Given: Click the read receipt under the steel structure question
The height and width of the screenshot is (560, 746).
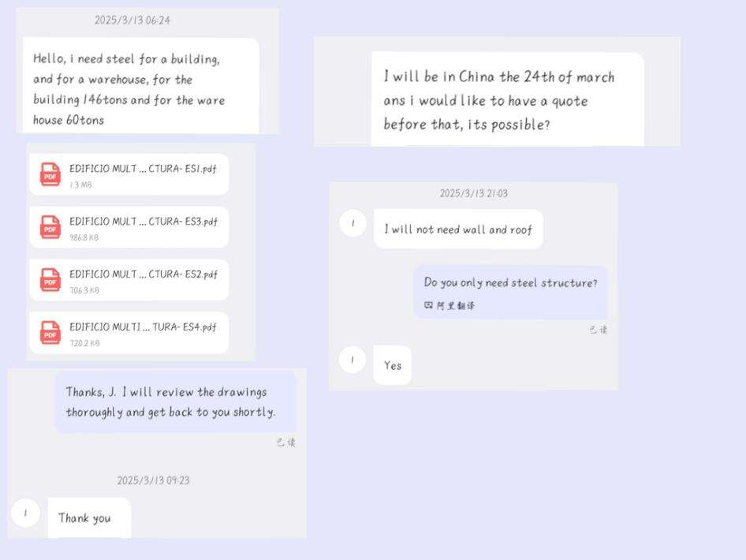Looking at the screenshot, I should coord(598,330).
